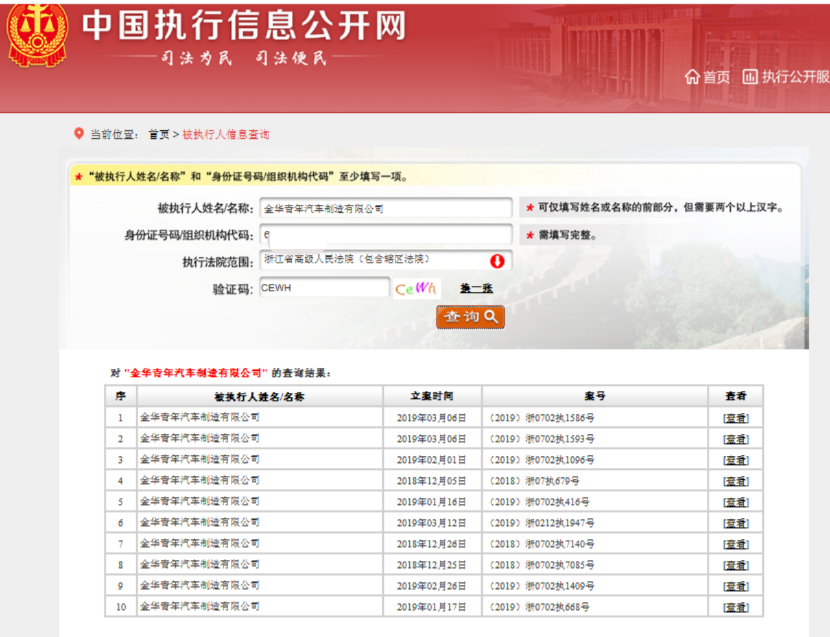The image size is (830, 637).
Task: Click the home house icon
Action: [692, 77]
